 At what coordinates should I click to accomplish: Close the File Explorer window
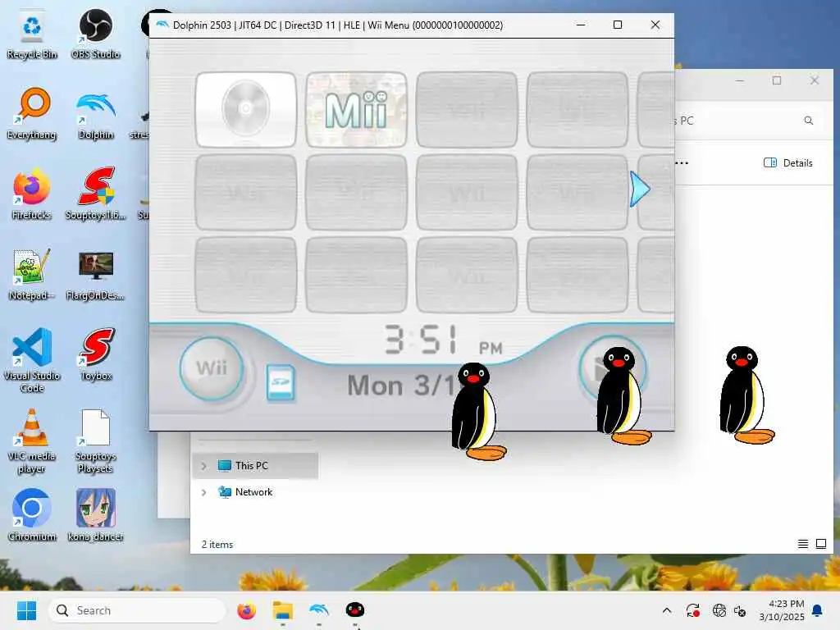(815, 80)
